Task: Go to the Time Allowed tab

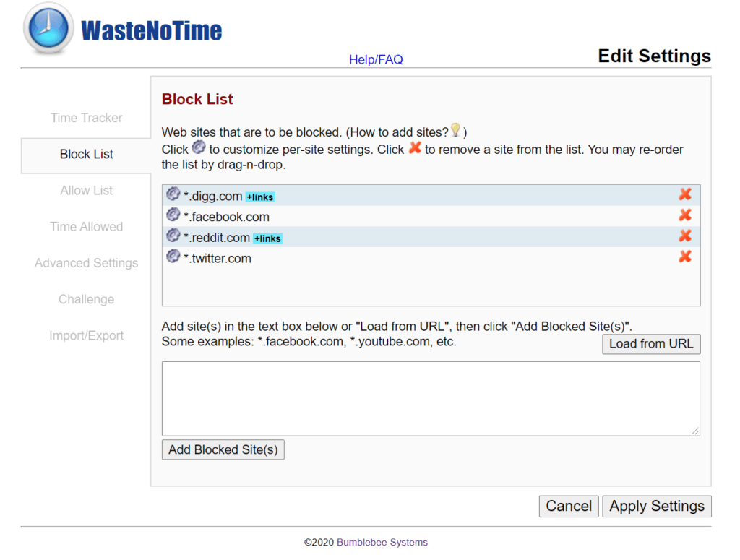Action: pos(87,227)
